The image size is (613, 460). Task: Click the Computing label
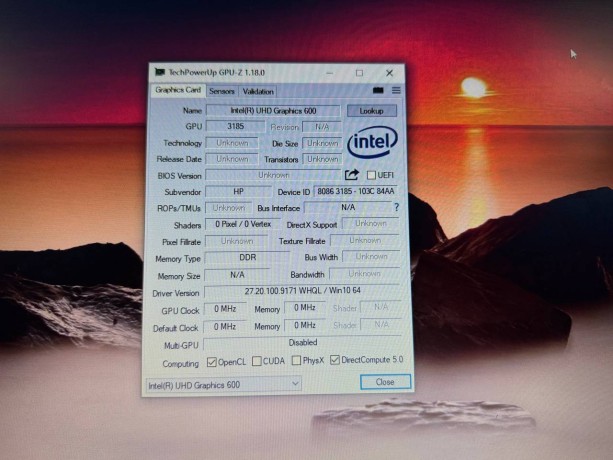pyautogui.click(x=180, y=363)
